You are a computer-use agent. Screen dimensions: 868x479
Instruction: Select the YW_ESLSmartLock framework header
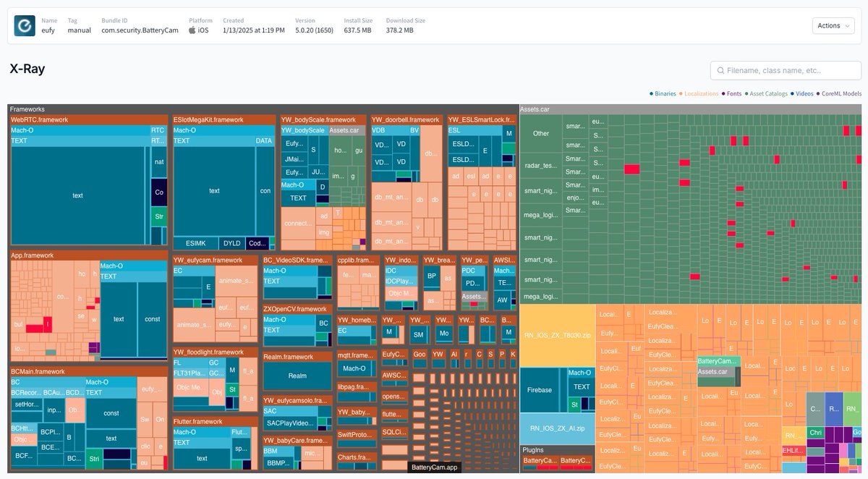click(x=480, y=119)
